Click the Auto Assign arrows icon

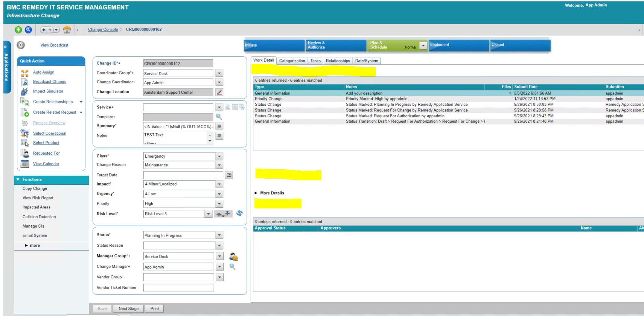[x=25, y=73]
